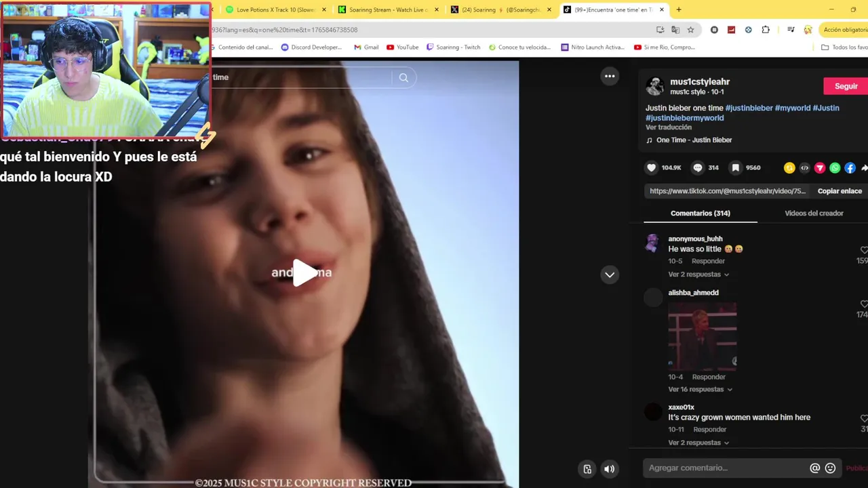Open Discord Developer bookmark
The width and height of the screenshot is (868, 488).
point(311,47)
